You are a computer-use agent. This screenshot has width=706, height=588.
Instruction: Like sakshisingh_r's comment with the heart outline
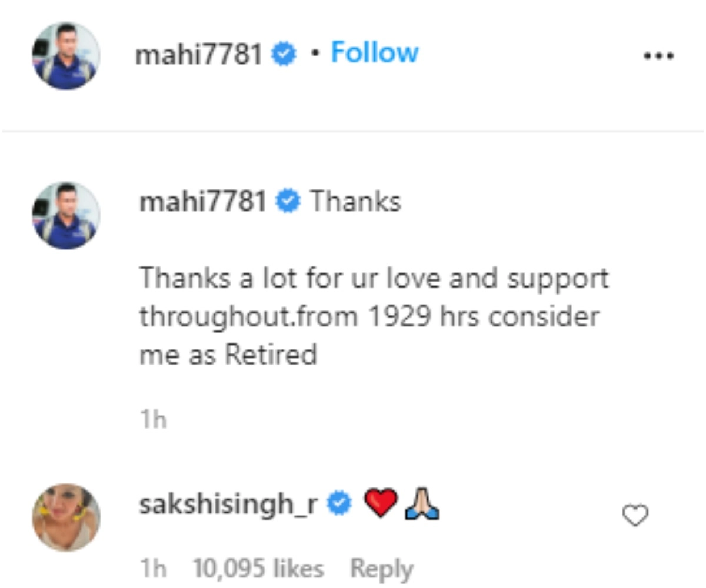tap(635, 516)
